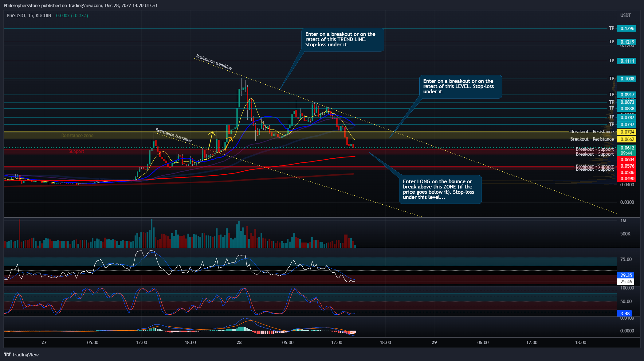Click the red 0.0506 support price label

pyautogui.click(x=627, y=173)
